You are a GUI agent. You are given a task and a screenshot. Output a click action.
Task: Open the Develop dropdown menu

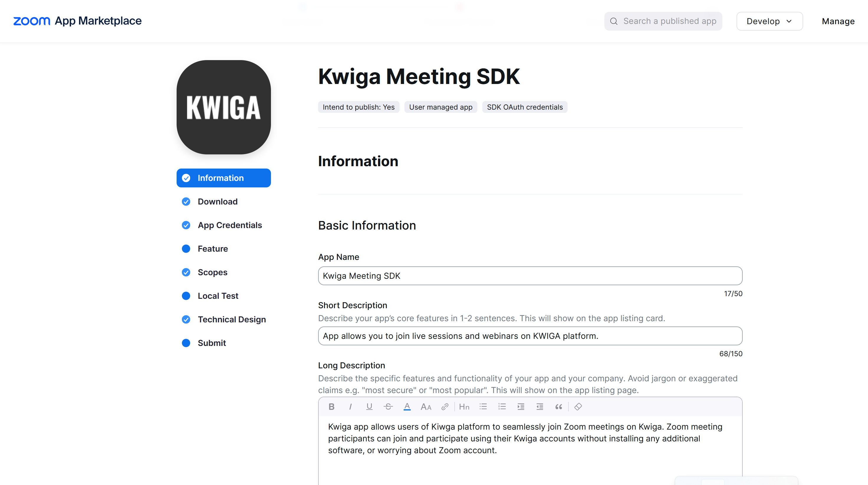click(x=770, y=21)
